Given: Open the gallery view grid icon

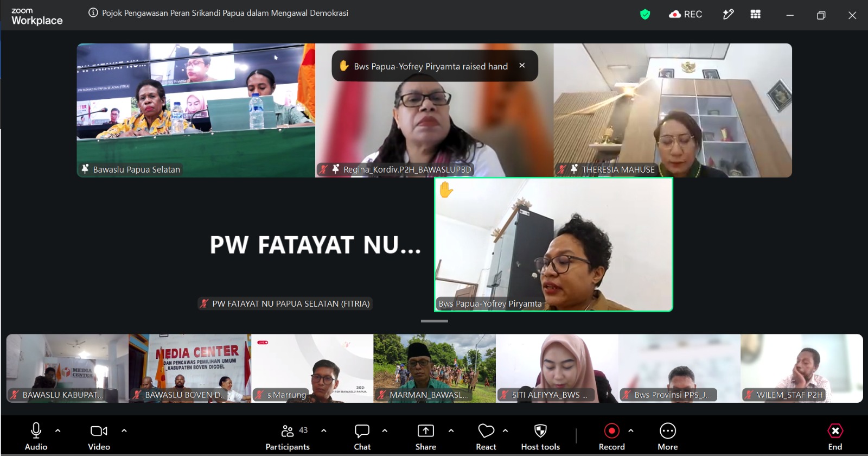Looking at the screenshot, I should pos(755,14).
